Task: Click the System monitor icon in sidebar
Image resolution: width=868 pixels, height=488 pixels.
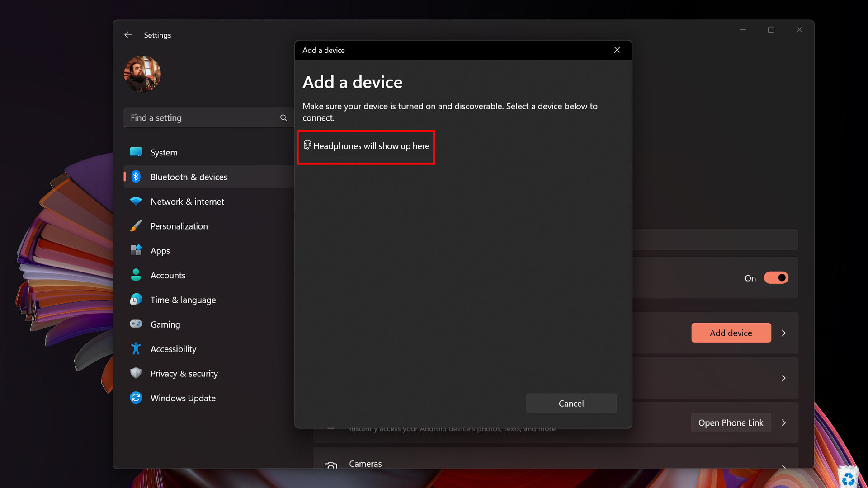Action: click(x=136, y=152)
